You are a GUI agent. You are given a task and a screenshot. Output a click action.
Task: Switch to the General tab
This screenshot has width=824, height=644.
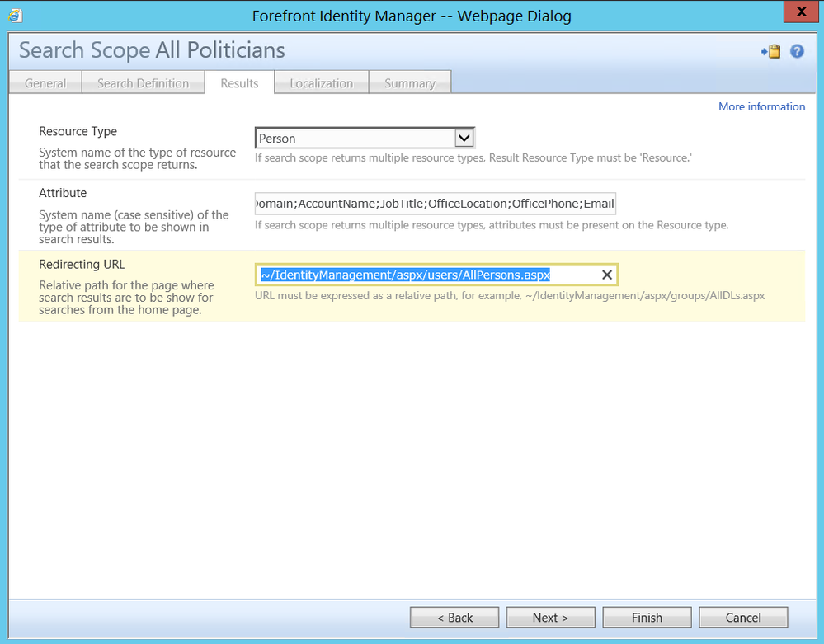(x=45, y=83)
